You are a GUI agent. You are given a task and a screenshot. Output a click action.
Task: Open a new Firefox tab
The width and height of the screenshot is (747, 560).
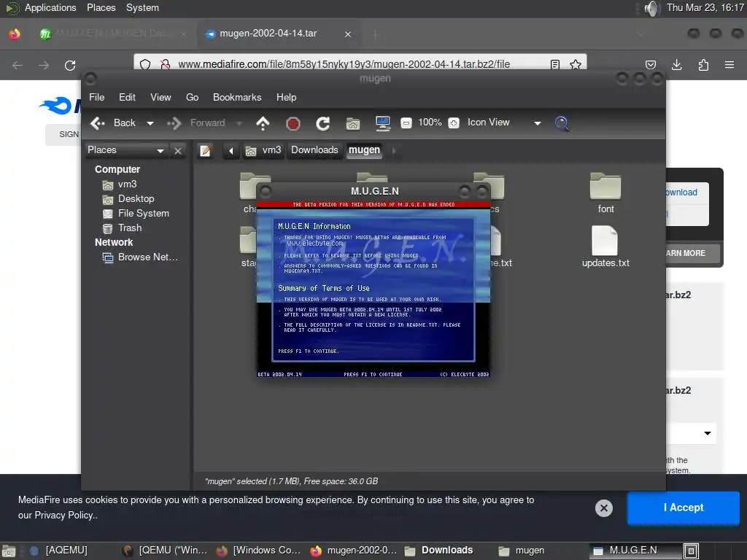point(376,34)
